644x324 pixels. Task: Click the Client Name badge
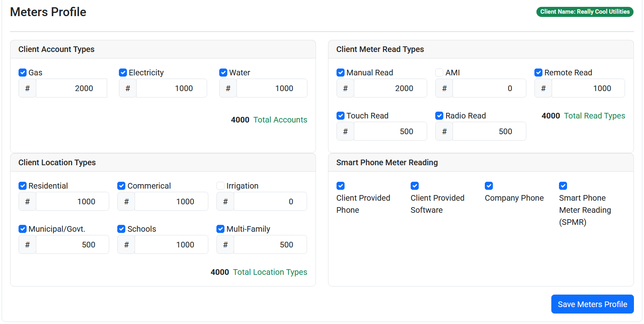click(584, 12)
